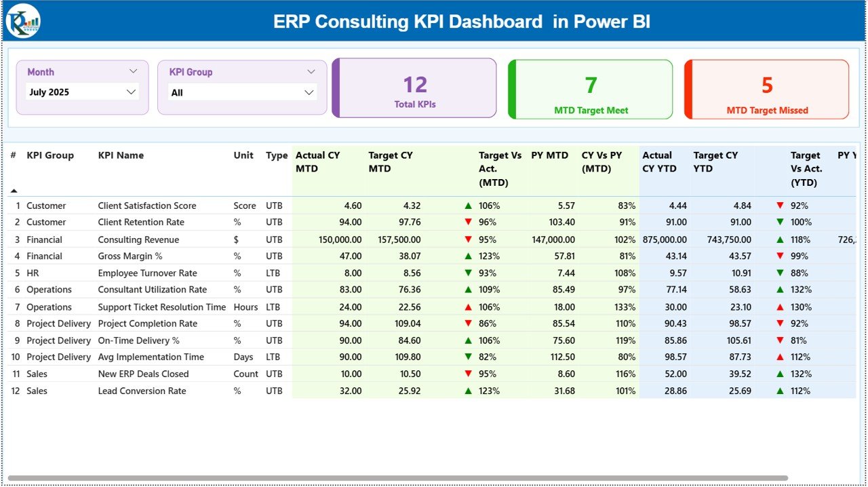Click the green down triangle for Employee Turnover Rate
Image resolution: width=868 pixels, height=487 pixels.
coord(467,273)
